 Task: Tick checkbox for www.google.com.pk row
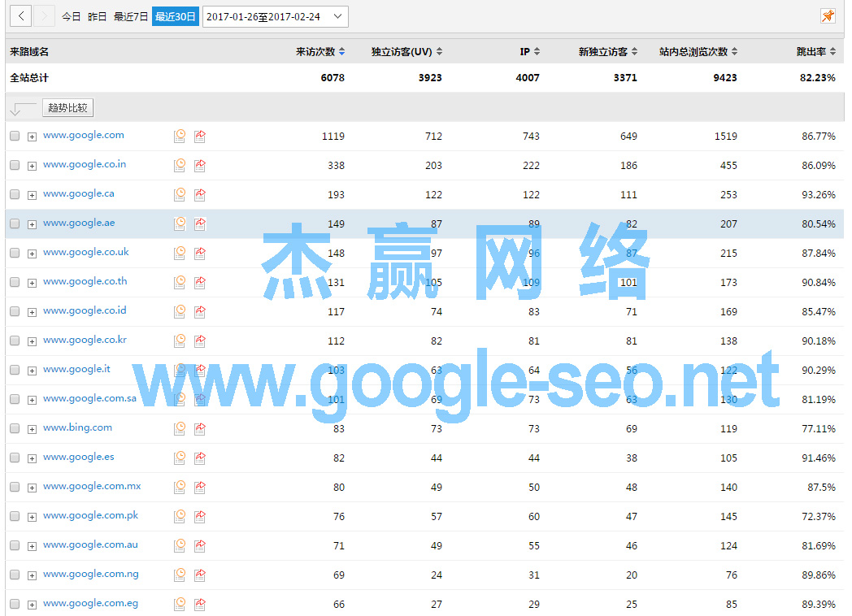(x=15, y=517)
